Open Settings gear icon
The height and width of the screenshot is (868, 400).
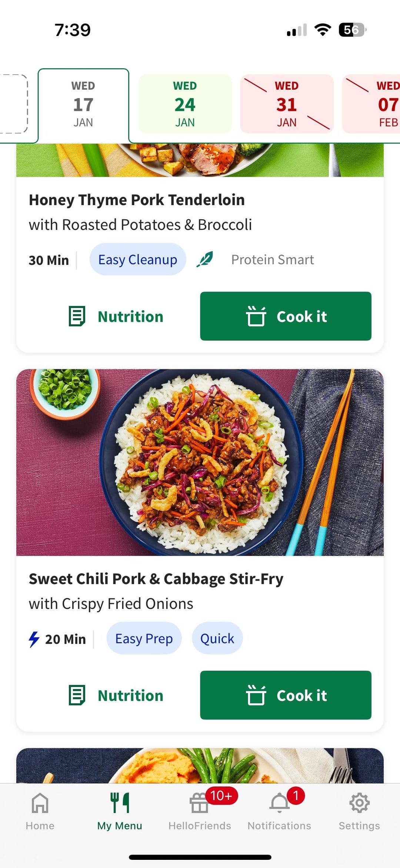[359, 803]
